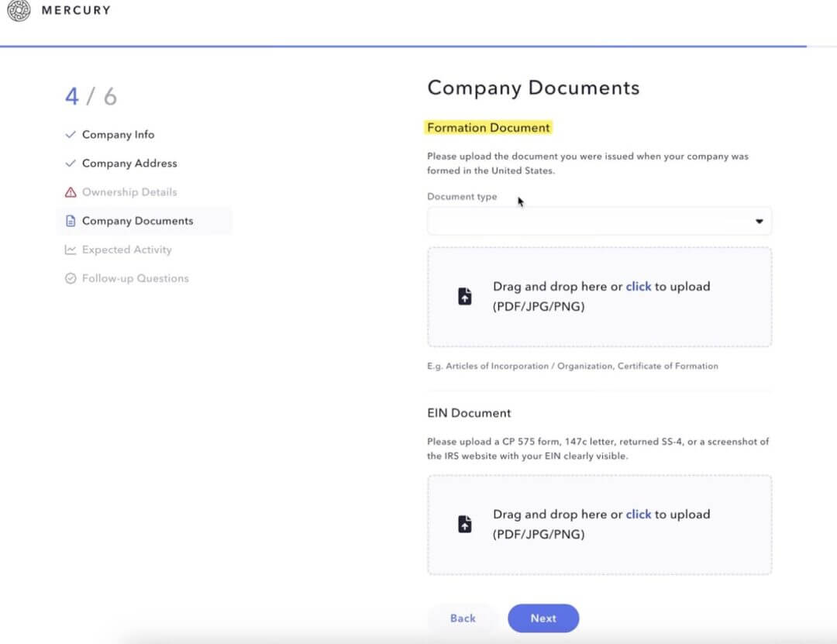Click the upload file icon in Formation Document area
Image resolution: width=837 pixels, height=644 pixels.
464,295
